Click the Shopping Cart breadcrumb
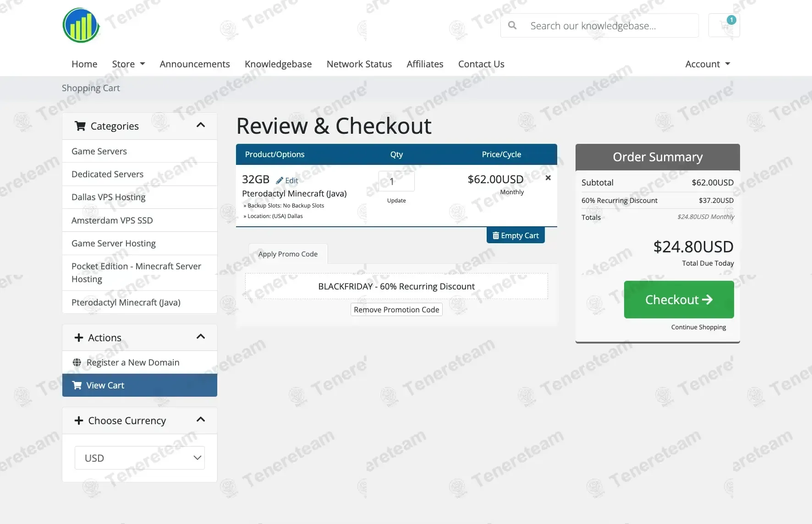 tap(91, 88)
